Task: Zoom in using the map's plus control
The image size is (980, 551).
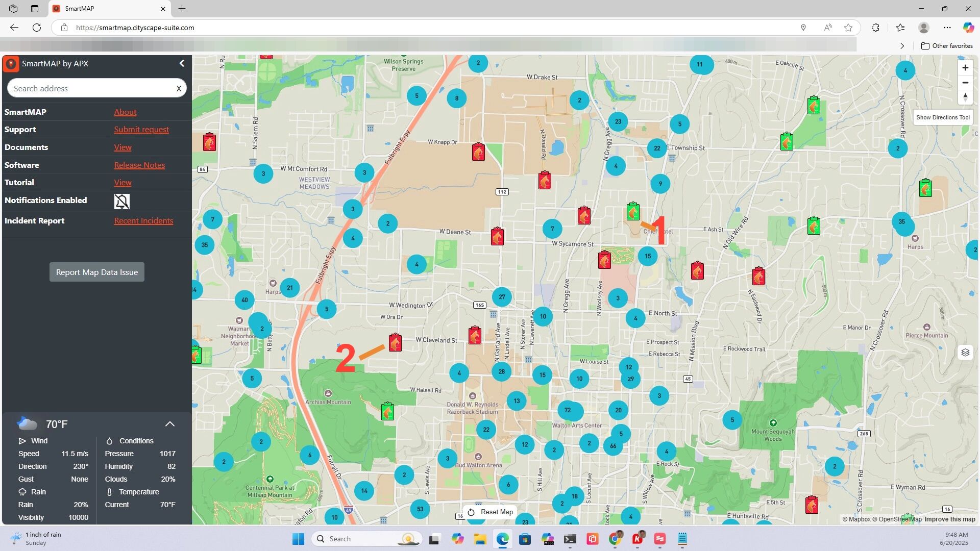Action: 965,67
